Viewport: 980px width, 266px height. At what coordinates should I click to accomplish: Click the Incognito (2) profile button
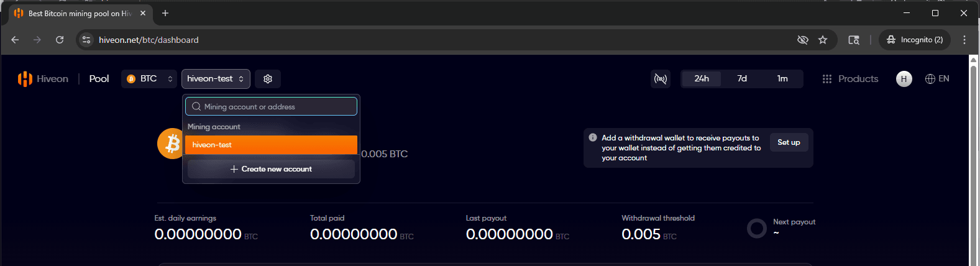click(x=915, y=40)
